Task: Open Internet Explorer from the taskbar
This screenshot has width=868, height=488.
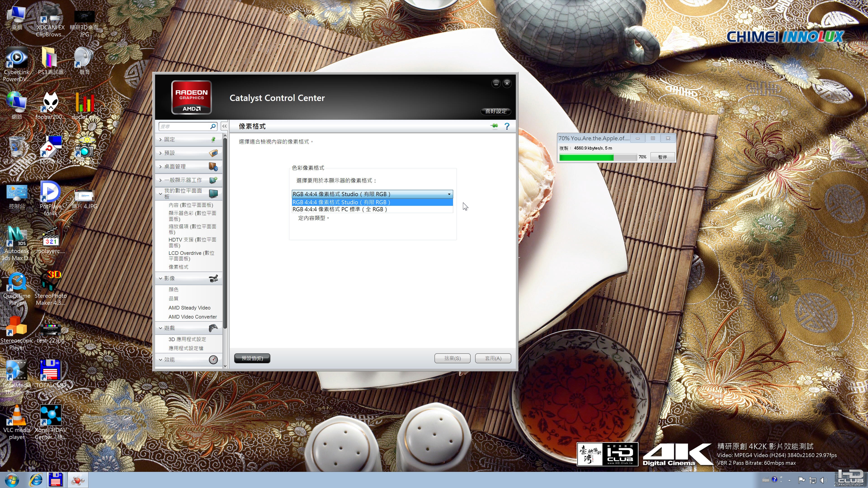Action: click(36, 480)
